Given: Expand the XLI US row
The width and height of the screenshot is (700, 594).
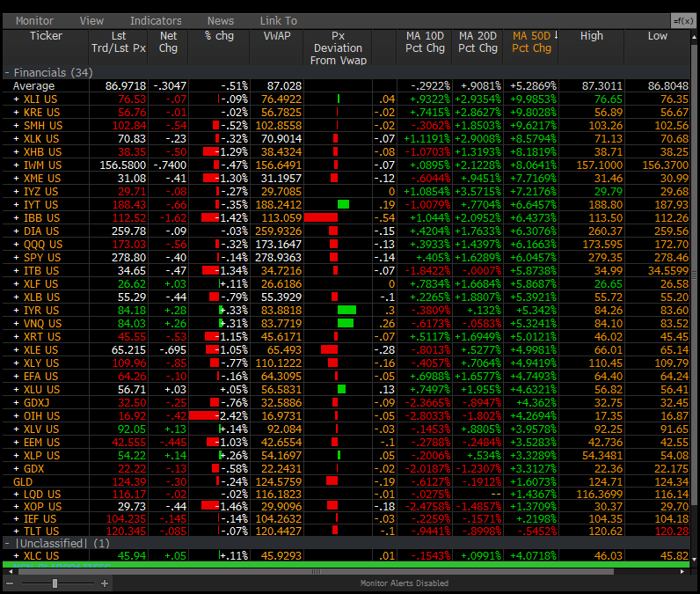Looking at the screenshot, I should [x=16, y=99].
